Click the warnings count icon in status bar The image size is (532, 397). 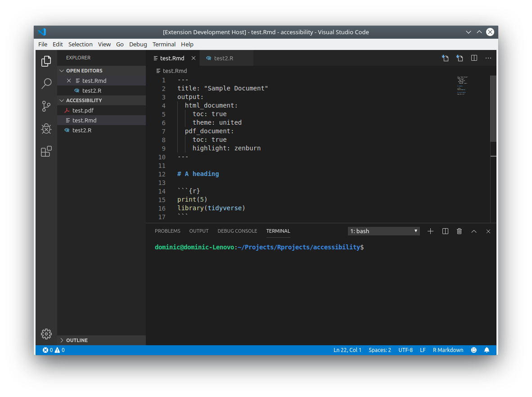point(57,350)
